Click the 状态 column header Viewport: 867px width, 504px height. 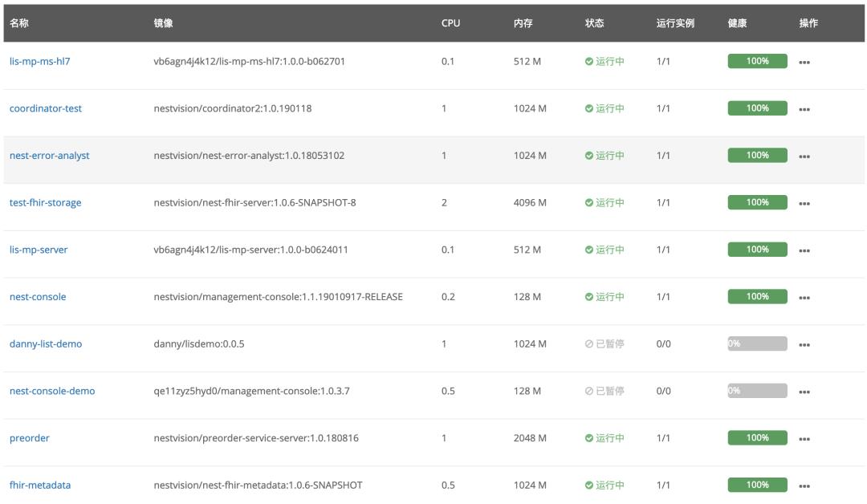tap(594, 23)
